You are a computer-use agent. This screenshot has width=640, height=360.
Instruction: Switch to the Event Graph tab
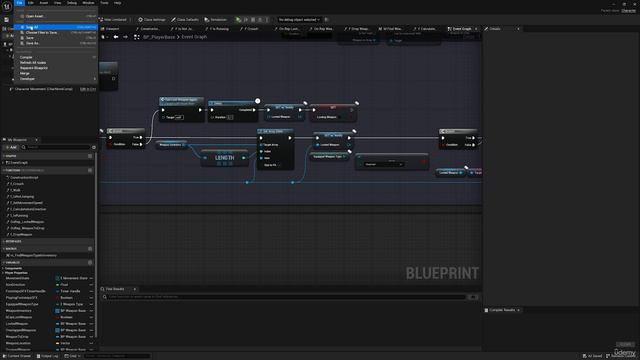coord(460,29)
